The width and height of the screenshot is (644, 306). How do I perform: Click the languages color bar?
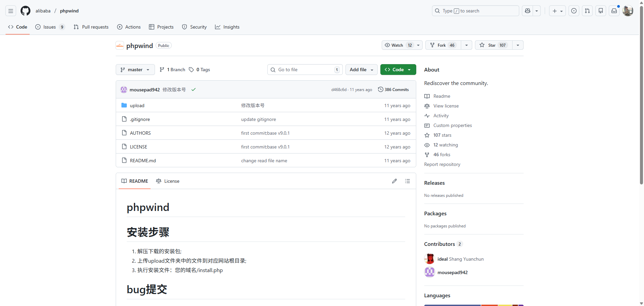click(474, 305)
